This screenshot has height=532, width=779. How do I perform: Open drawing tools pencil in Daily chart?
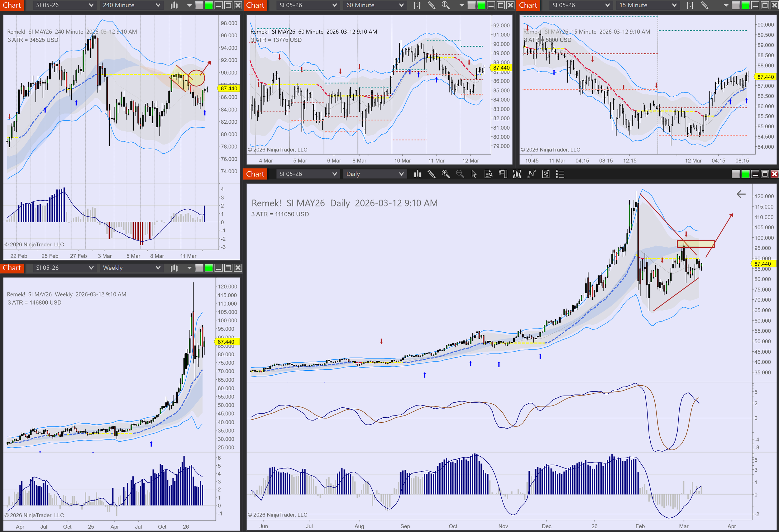click(x=431, y=174)
